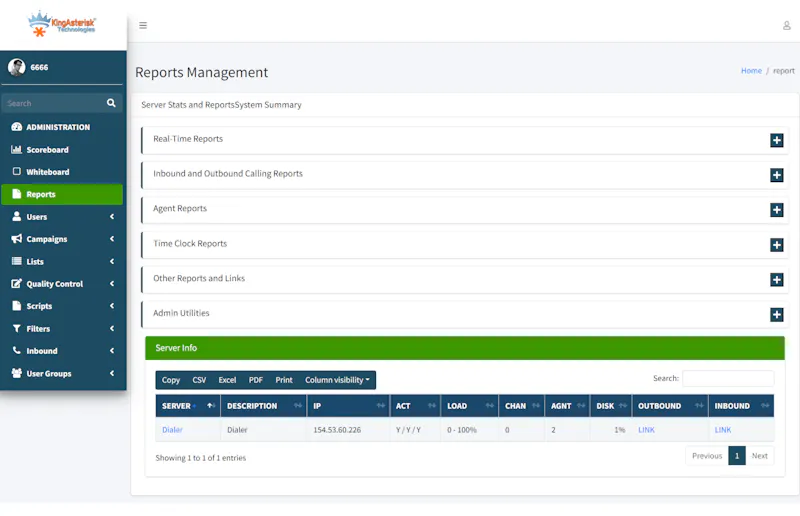Viewport: 800px width, 516px height.
Task: Open the OUTBOUND column LINK
Action: [646, 430]
